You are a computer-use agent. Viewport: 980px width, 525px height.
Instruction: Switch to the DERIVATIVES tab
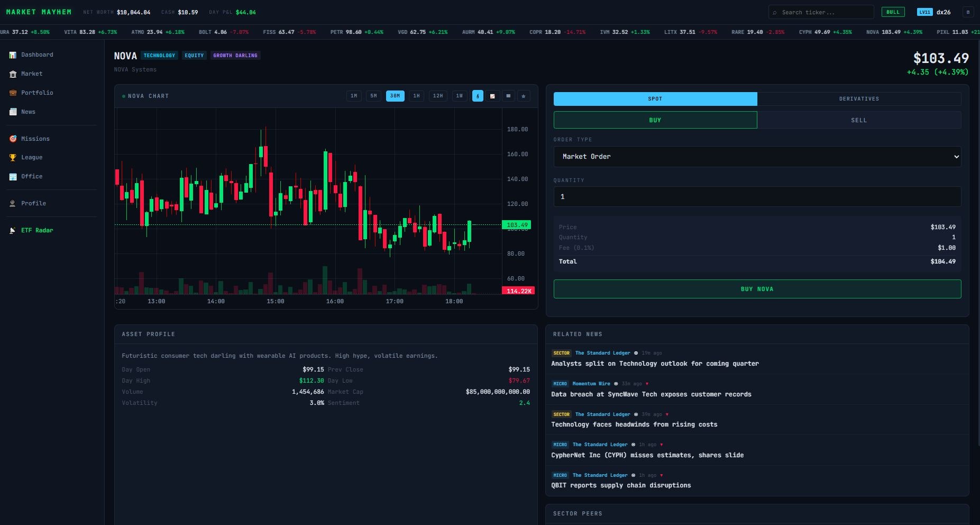[859, 99]
